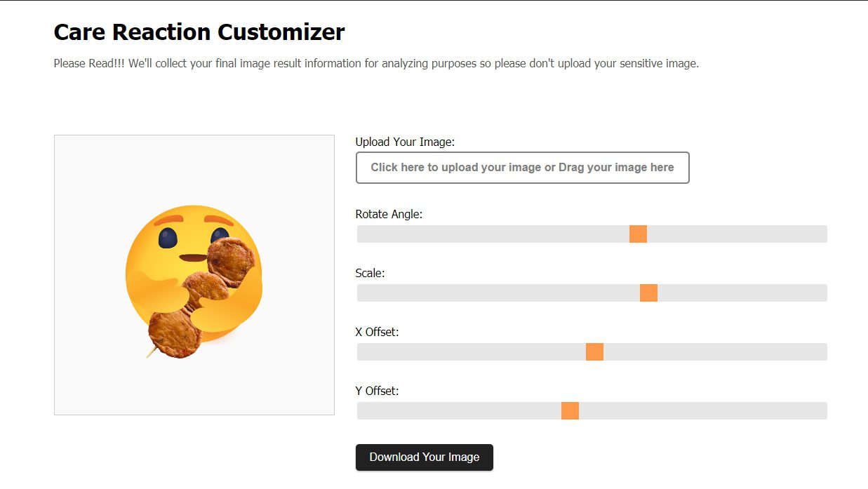Click the X Offset slider handle
This screenshot has width=868, height=489.
594,352
